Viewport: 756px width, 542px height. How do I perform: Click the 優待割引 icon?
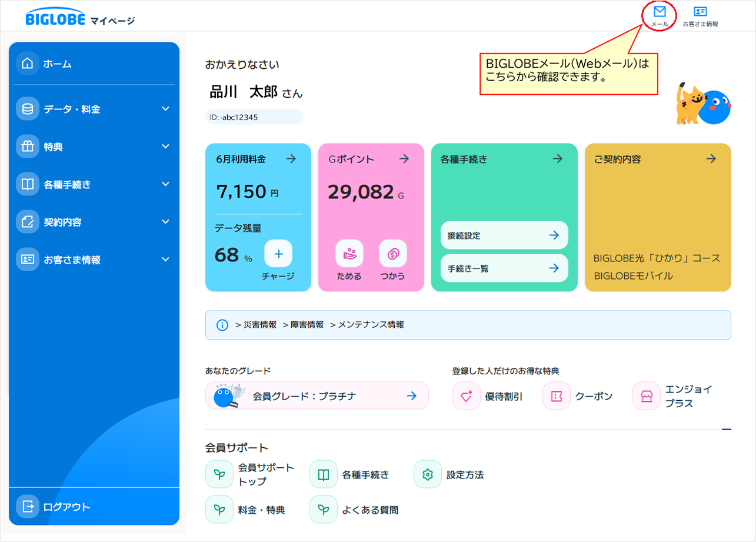point(467,396)
